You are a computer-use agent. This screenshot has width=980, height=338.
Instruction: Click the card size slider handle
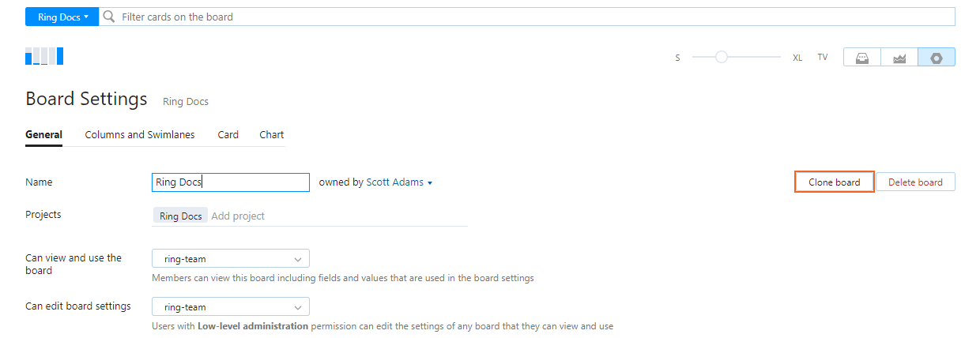(x=721, y=57)
